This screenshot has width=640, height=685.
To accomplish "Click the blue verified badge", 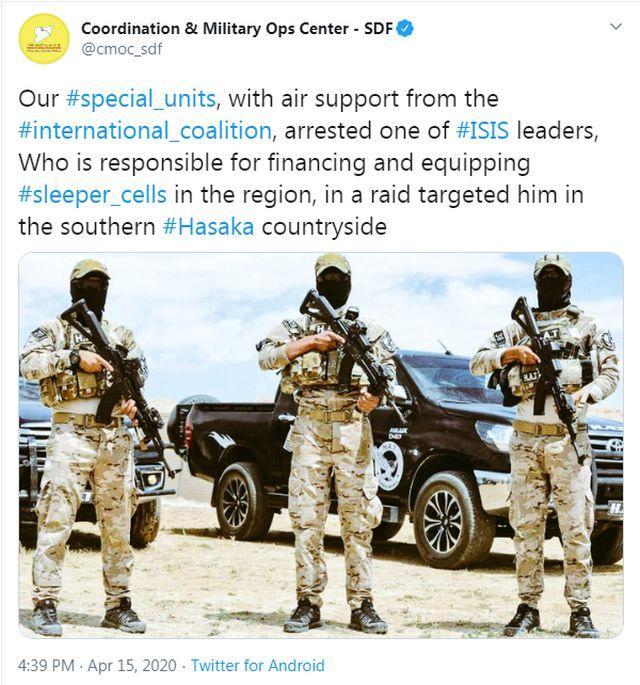I will pyautogui.click(x=405, y=29).
